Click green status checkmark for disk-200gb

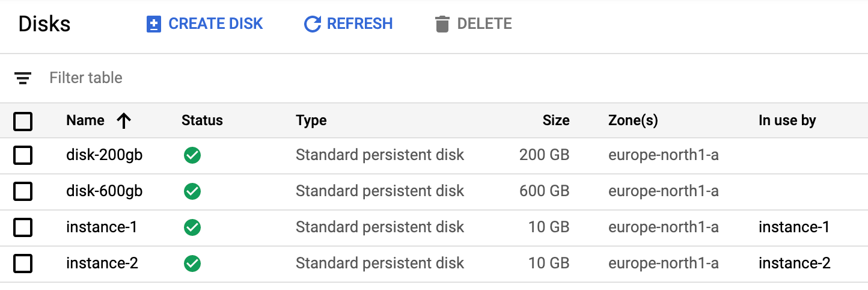[x=192, y=156]
